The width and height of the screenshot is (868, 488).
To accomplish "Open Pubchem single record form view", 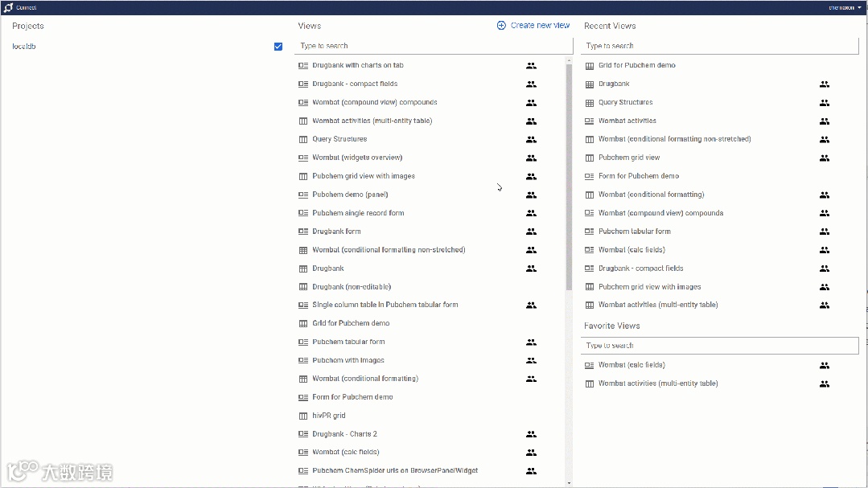I will 358,213.
